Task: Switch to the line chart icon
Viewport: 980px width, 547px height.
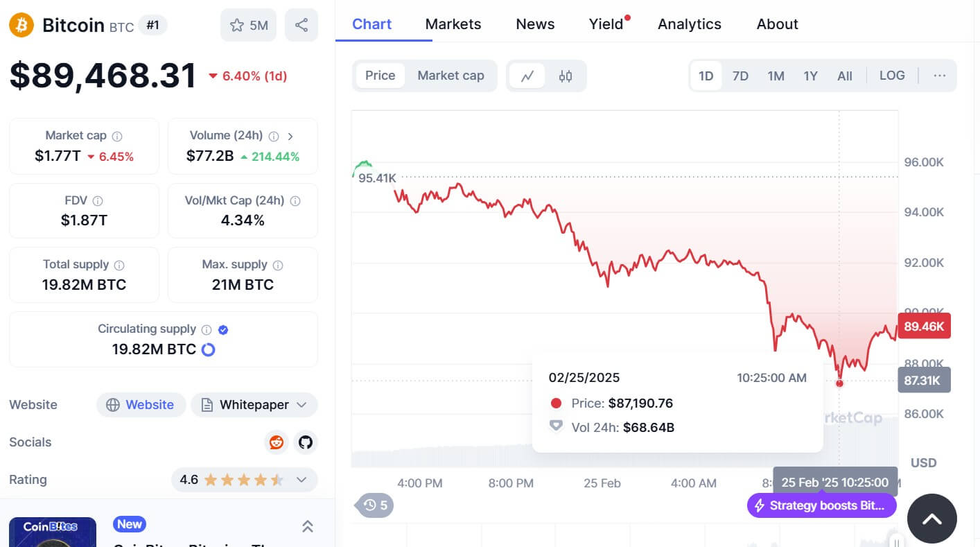Action: [527, 76]
